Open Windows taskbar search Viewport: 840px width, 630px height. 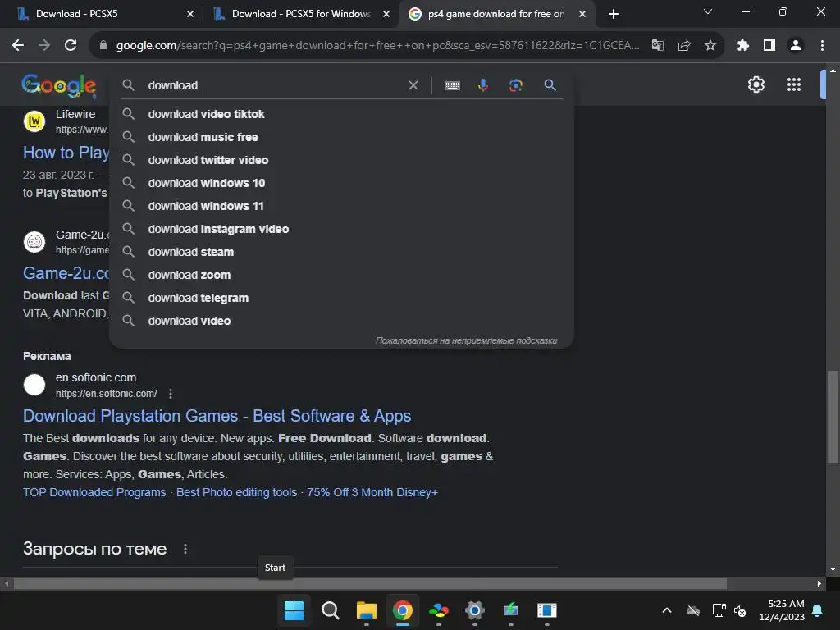click(330, 610)
